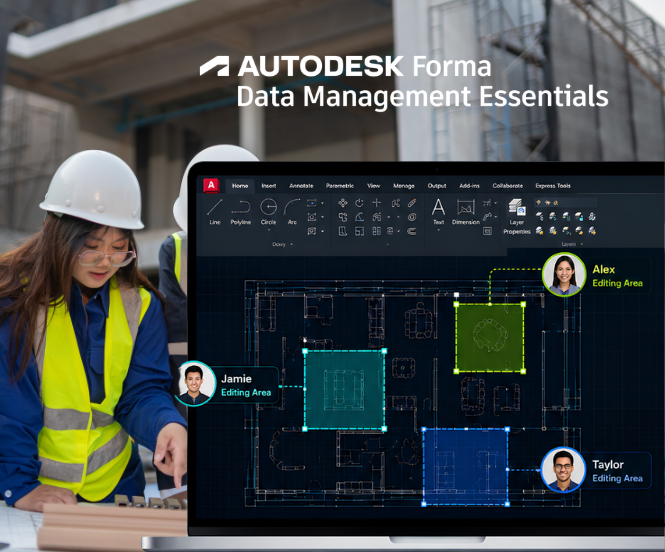Open the Express Tools ribbon tab
The image size is (665, 552).
pos(553,186)
